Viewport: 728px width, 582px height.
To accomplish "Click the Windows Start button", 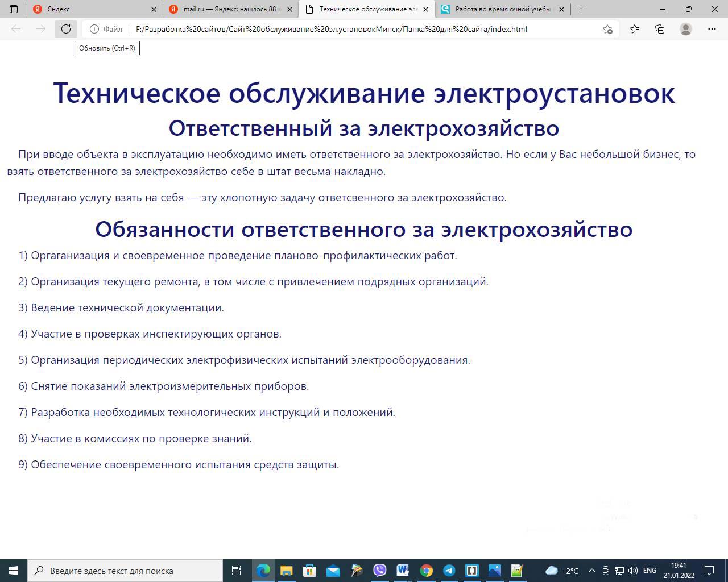I will (14, 571).
